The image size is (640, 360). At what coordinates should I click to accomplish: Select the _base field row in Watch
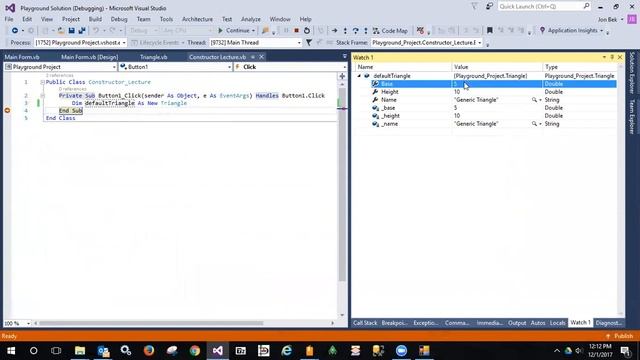tap(486, 108)
